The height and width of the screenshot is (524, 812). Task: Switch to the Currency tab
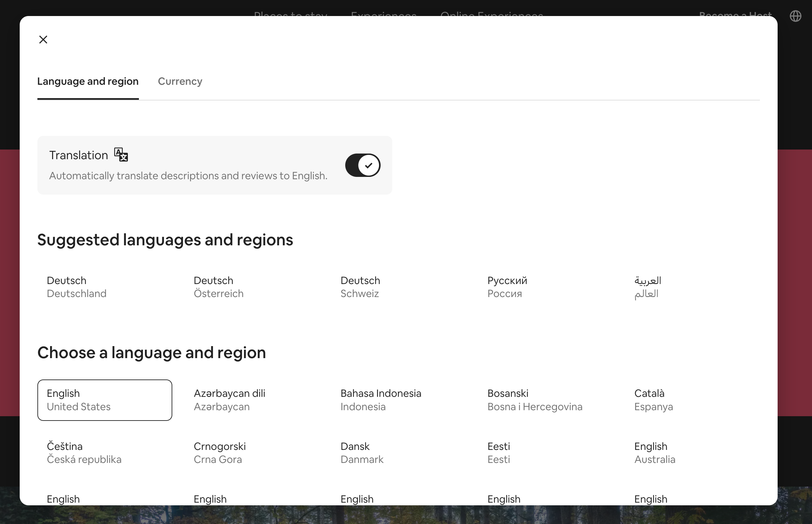180,81
